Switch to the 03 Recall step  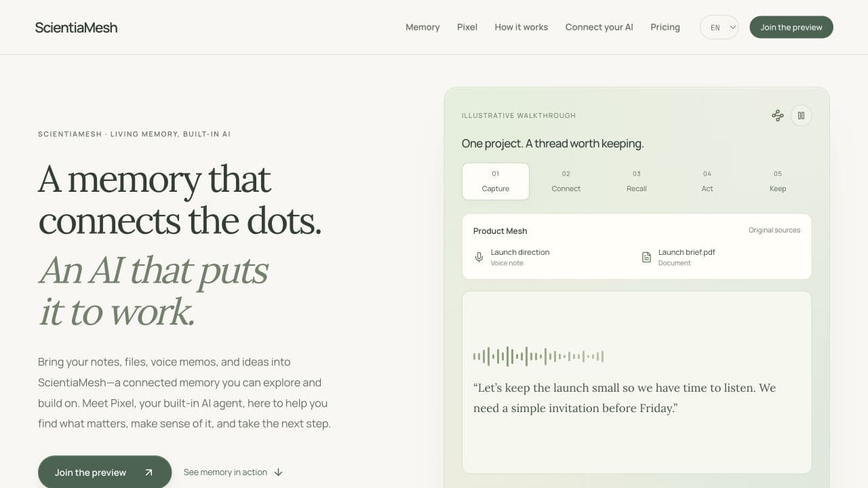pos(637,181)
